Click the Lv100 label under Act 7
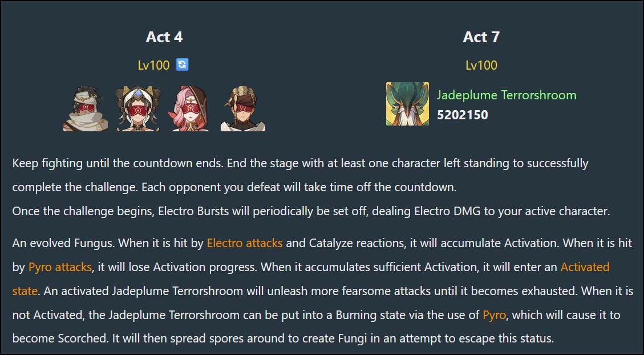Viewport: 644px width, 355px height. click(x=481, y=65)
